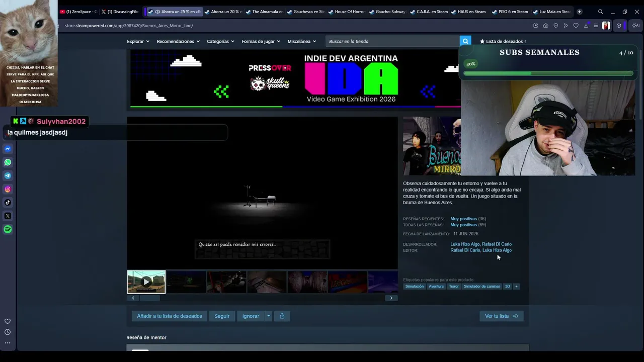The width and height of the screenshot is (644, 362).
Task: Open browsing history clock icon in sidebar
Action: pyautogui.click(x=8, y=332)
